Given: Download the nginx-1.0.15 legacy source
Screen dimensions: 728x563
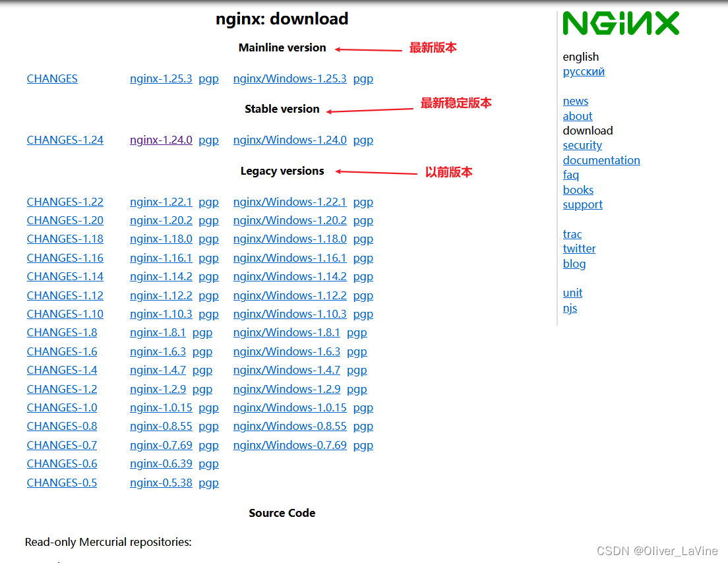Looking at the screenshot, I should (161, 407).
